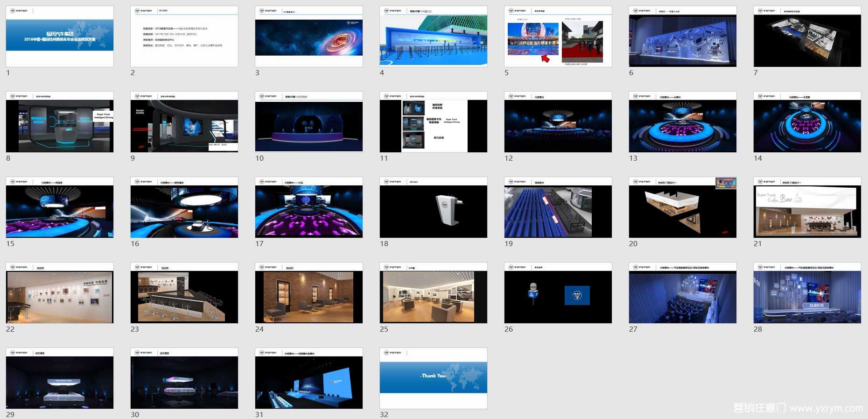Select slide 32 Thank You closing slide
Image resolution: width=868 pixels, height=419 pixels.
pyautogui.click(x=434, y=378)
